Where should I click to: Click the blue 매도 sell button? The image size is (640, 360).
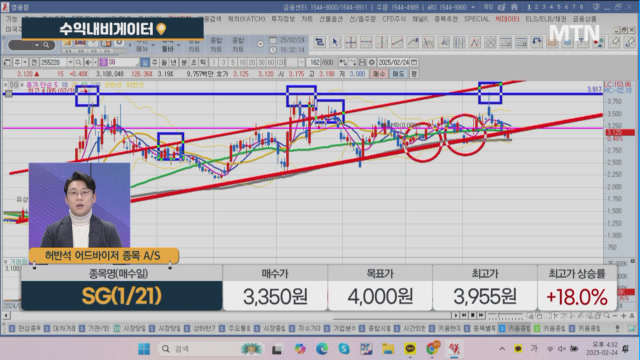[398, 74]
